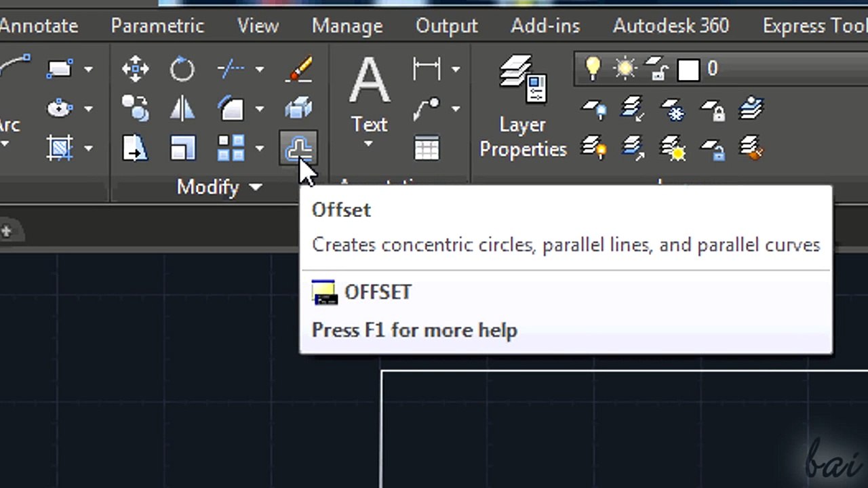Open the Fillet/Chamfer dropdown arrow
This screenshot has height=488, width=868.
(x=260, y=108)
